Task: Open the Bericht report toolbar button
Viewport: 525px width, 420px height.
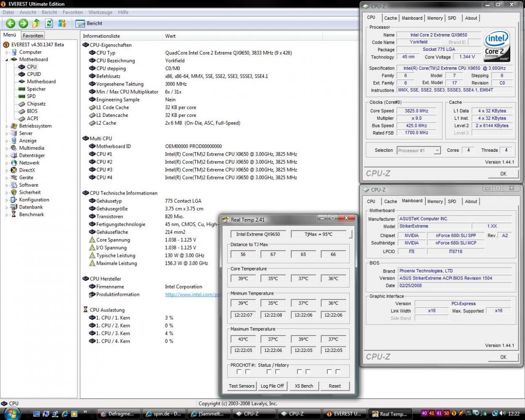Action: tap(89, 24)
